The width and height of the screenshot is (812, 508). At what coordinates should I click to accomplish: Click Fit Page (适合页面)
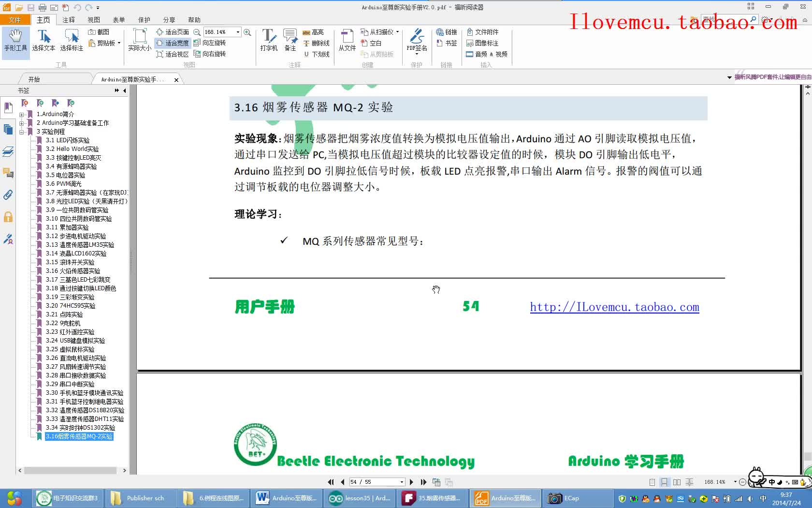click(x=173, y=32)
